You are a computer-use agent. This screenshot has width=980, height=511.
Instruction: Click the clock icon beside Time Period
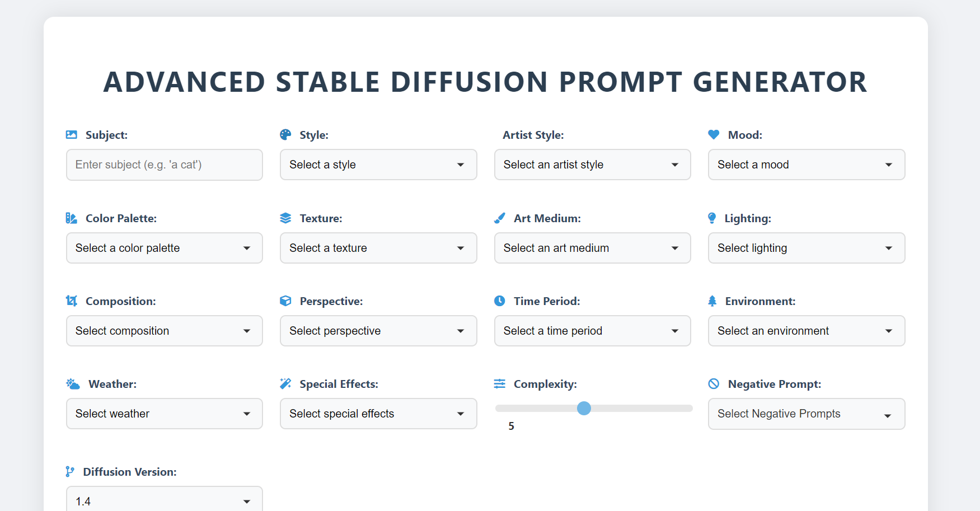point(500,301)
